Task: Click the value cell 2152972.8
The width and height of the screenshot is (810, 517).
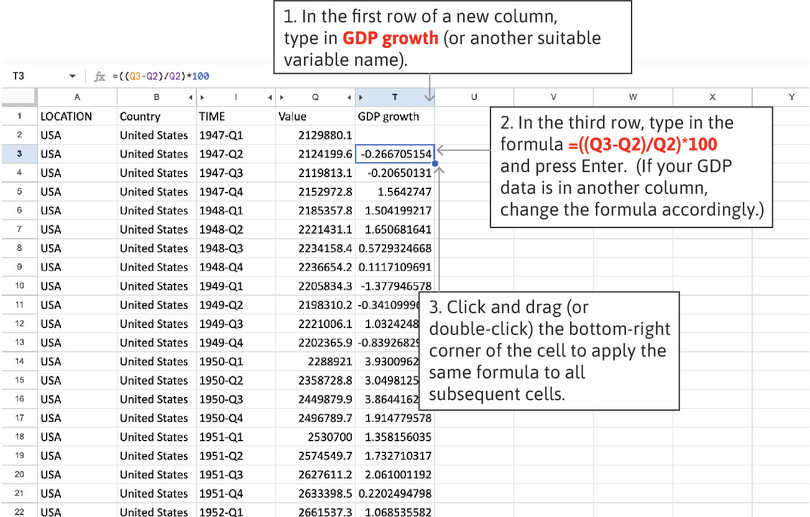Action: 315,192
